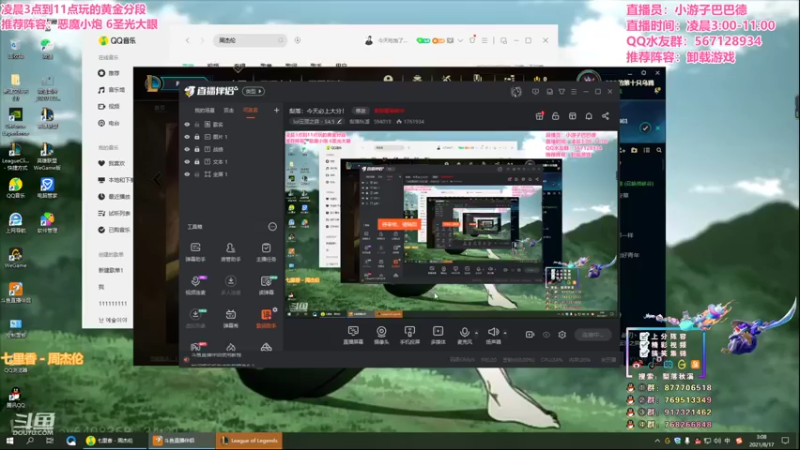The image size is (800, 450).
Task: Open dropdown arrow in QQ Music title bar
Action: [460, 40]
